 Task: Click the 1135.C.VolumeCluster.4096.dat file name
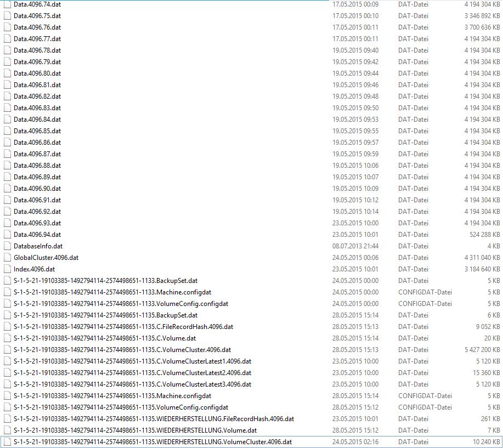tap(122, 350)
